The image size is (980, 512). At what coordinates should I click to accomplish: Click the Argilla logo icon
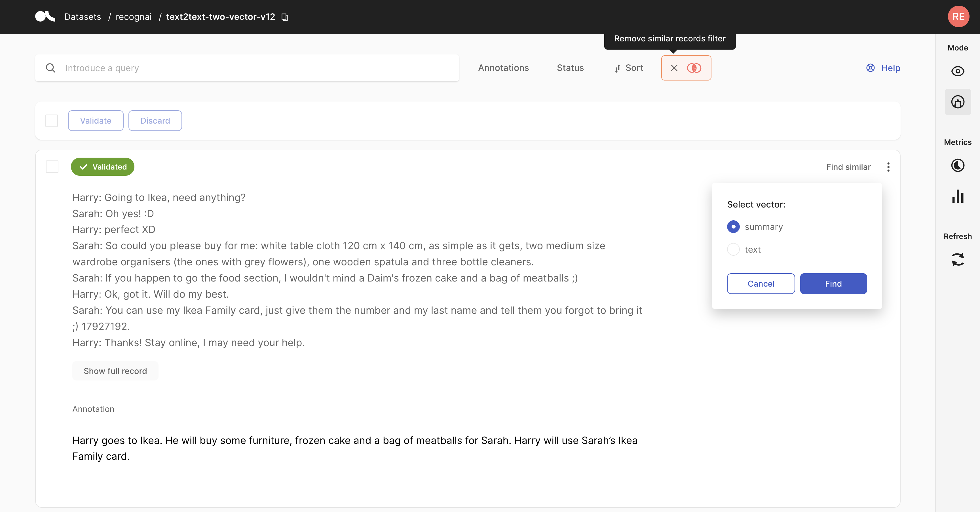click(45, 17)
